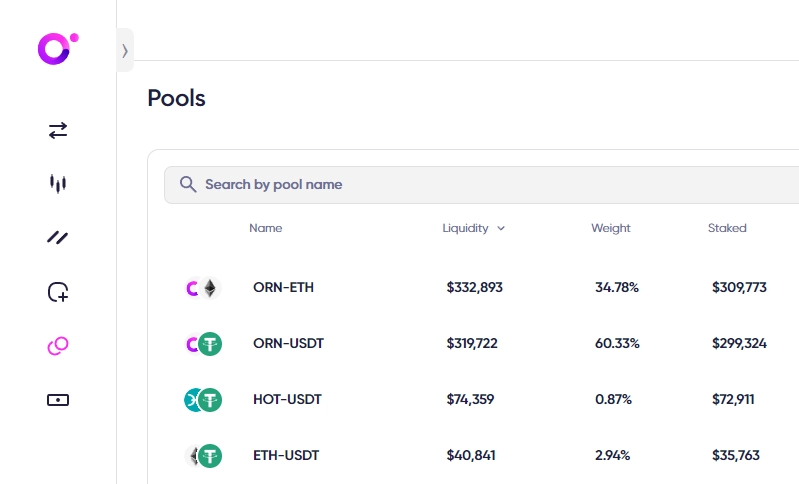Click liquidity value $40,841
This screenshot has height=484, width=799.
point(471,455)
